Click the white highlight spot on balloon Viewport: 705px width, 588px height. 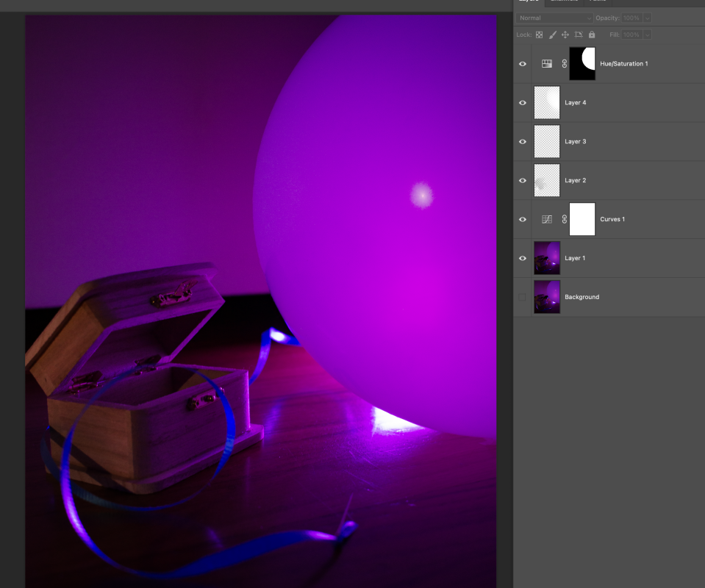point(422,195)
